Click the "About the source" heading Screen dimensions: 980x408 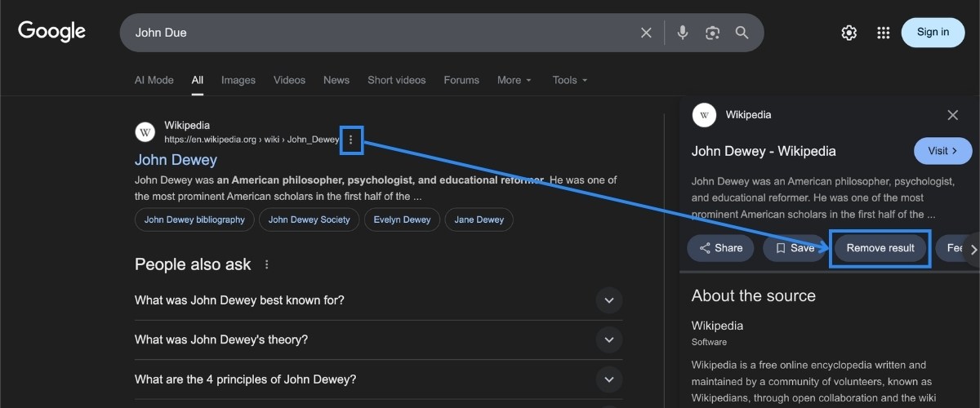tap(754, 295)
